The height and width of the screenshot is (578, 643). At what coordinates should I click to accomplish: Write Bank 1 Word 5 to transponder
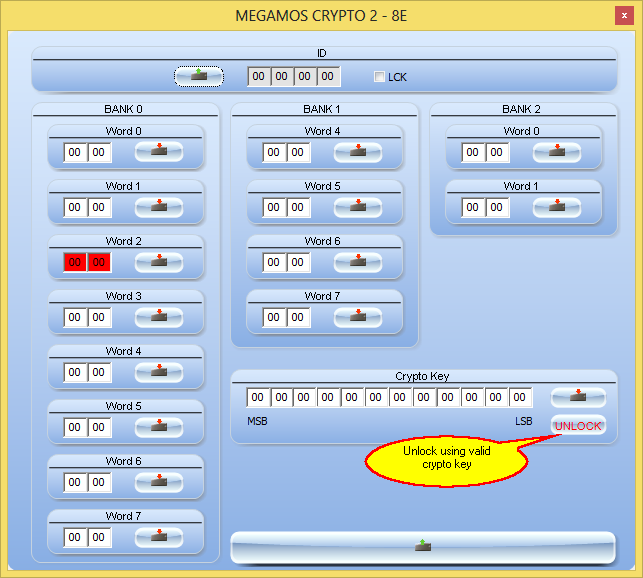(x=358, y=207)
